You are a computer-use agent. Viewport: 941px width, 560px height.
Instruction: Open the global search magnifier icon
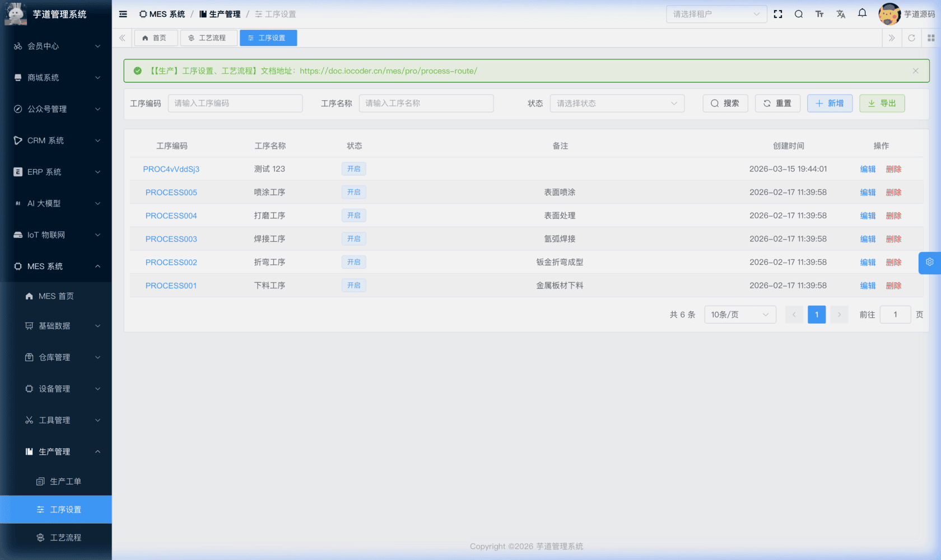pyautogui.click(x=798, y=14)
